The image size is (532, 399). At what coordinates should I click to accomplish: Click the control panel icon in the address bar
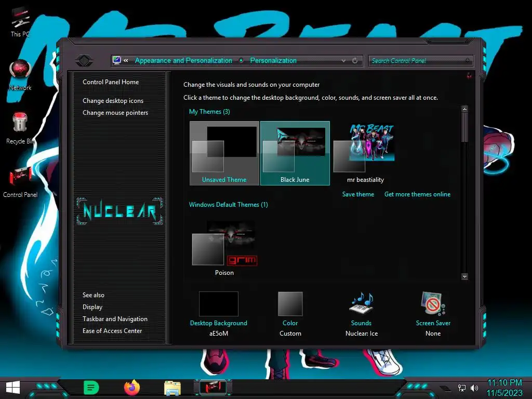click(x=117, y=60)
